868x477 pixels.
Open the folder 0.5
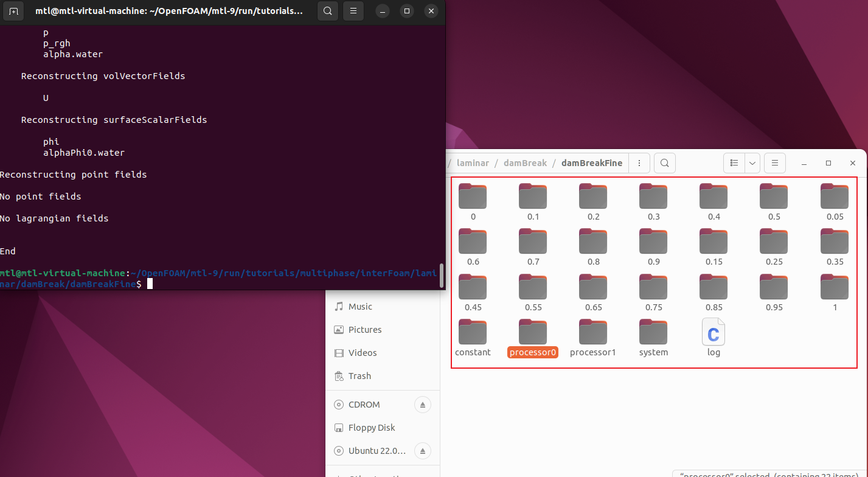coord(774,203)
